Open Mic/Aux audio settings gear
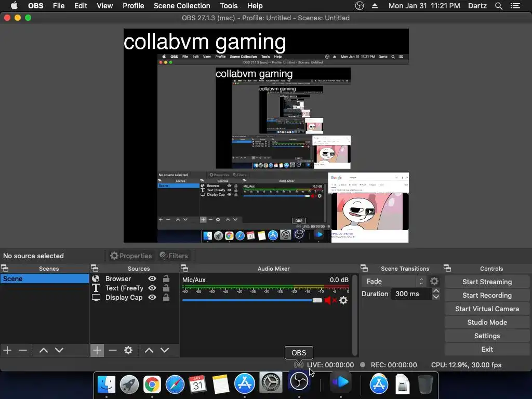This screenshot has height=399, width=532. pyautogui.click(x=343, y=300)
